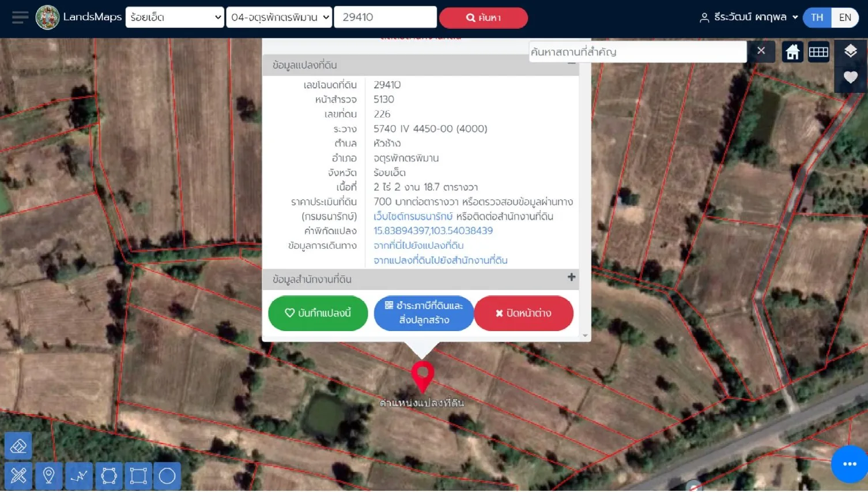Click the deed number field containing 29410
868x492 pixels.
coord(386,17)
